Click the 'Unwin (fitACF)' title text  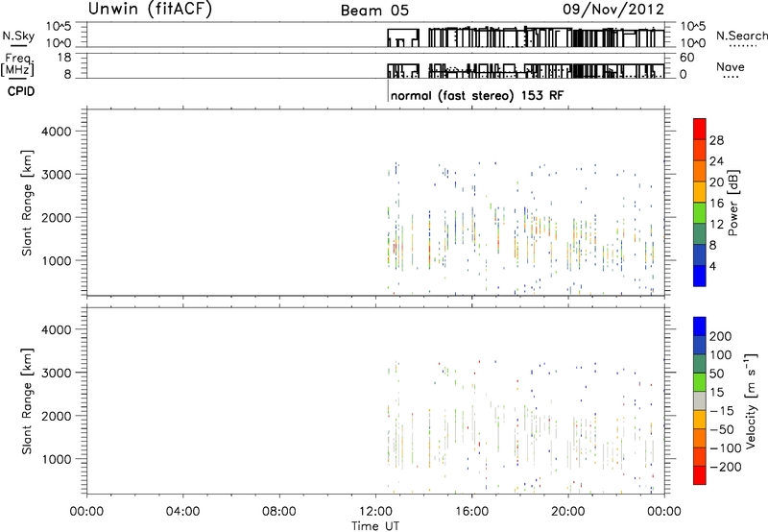150,9
